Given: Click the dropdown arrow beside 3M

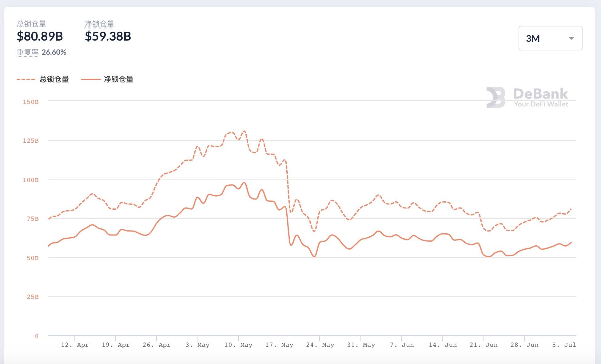Looking at the screenshot, I should pos(571,38).
